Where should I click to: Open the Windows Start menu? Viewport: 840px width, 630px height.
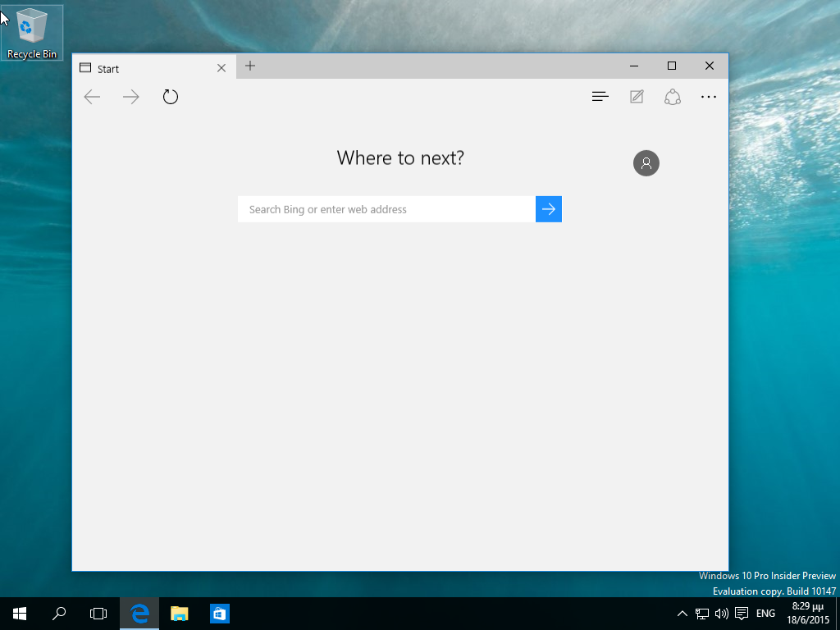coord(20,614)
